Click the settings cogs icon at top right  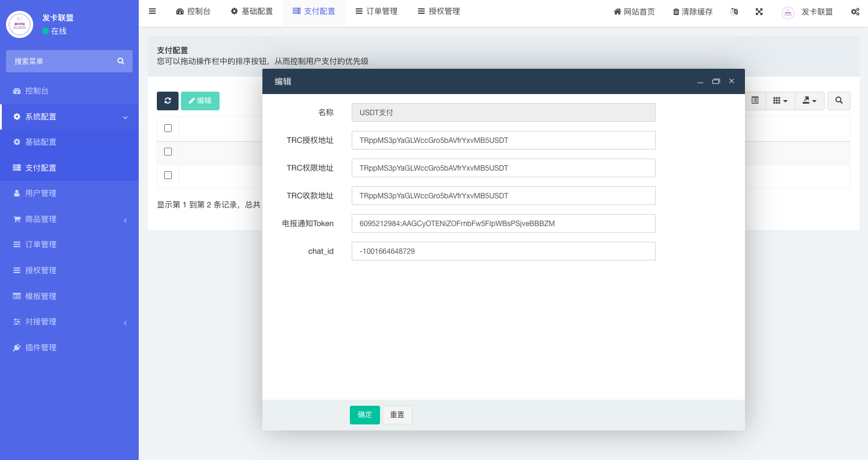(855, 12)
